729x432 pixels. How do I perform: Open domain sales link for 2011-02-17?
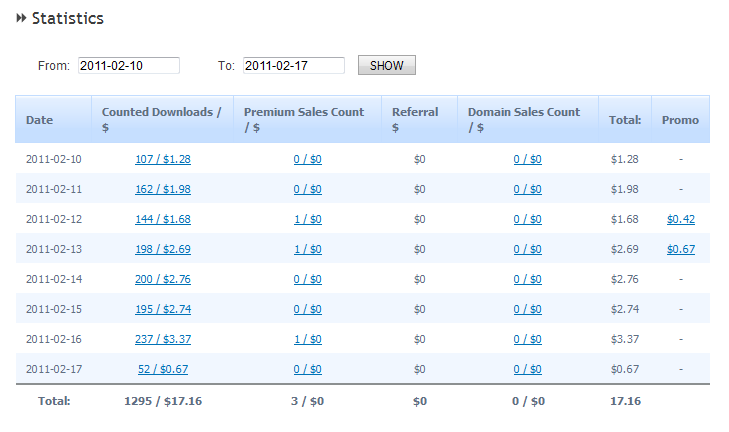coord(528,369)
